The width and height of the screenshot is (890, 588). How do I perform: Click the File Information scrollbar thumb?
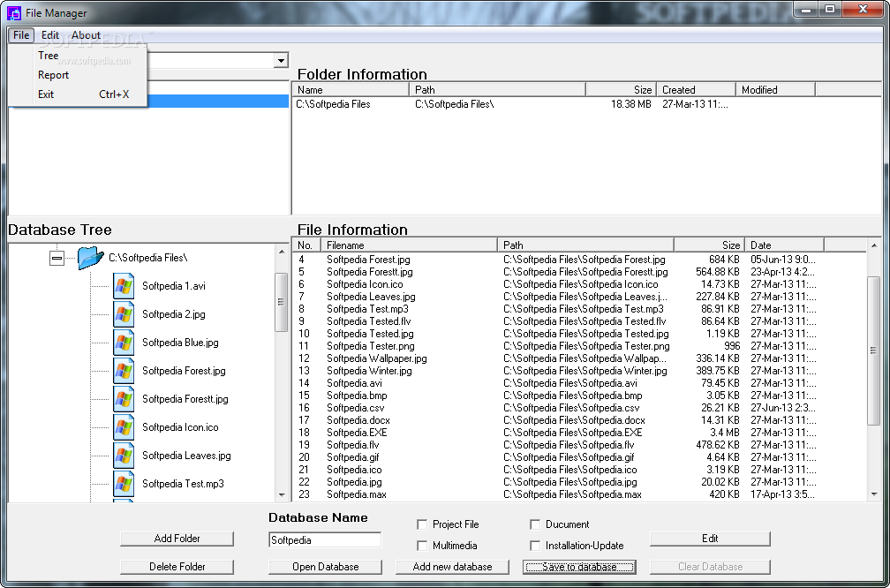click(x=873, y=351)
